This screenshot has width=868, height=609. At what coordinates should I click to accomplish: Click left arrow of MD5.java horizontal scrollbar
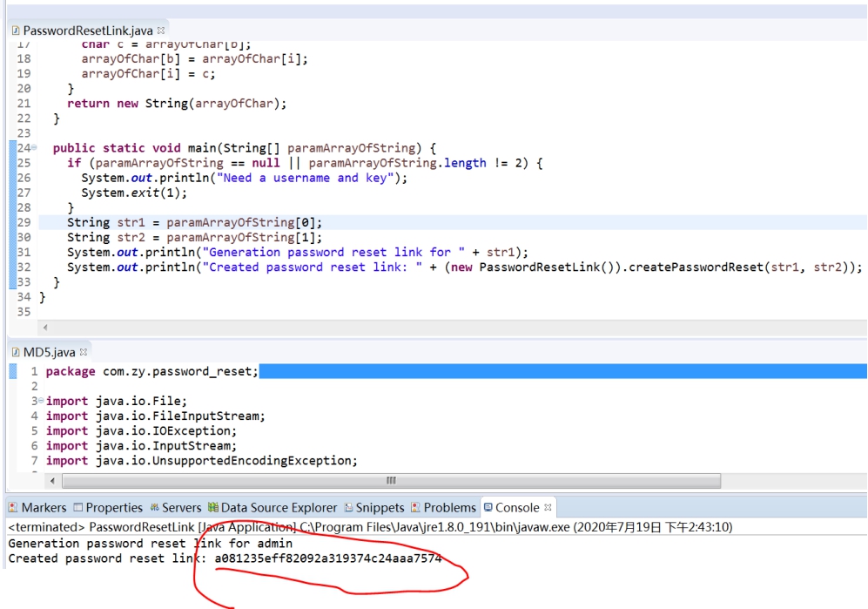(x=52, y=481)
